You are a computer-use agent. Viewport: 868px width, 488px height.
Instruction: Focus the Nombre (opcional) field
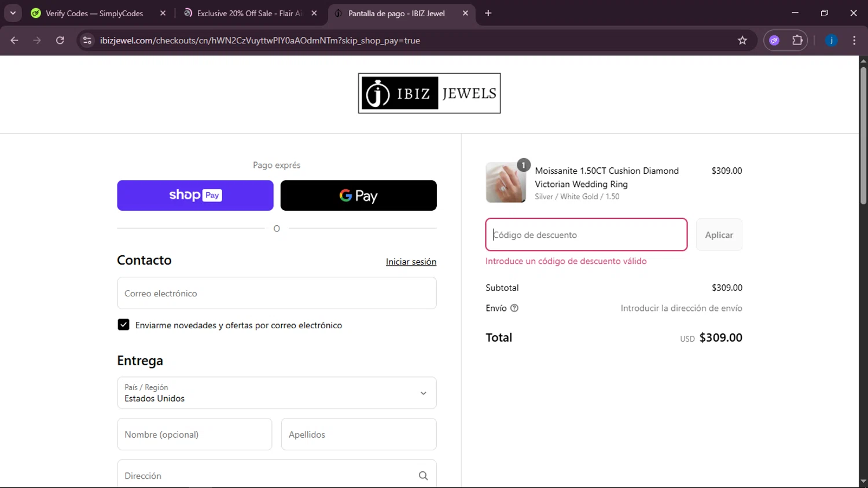tap(194, 434)
